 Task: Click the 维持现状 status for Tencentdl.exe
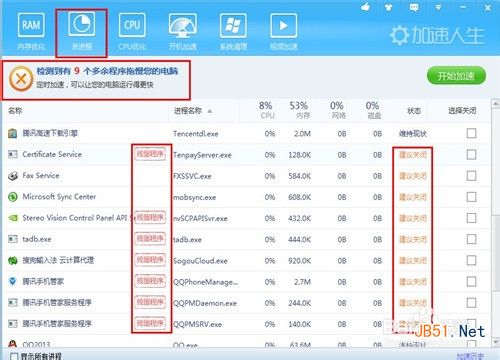pyautogui.click(x=413, y=134)
